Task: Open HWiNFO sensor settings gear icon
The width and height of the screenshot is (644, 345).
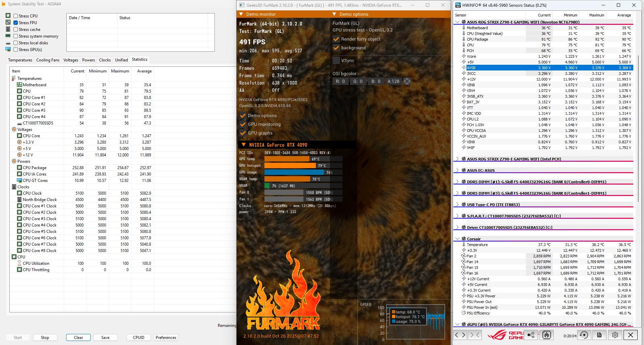Action: click(x=615, y=335)
